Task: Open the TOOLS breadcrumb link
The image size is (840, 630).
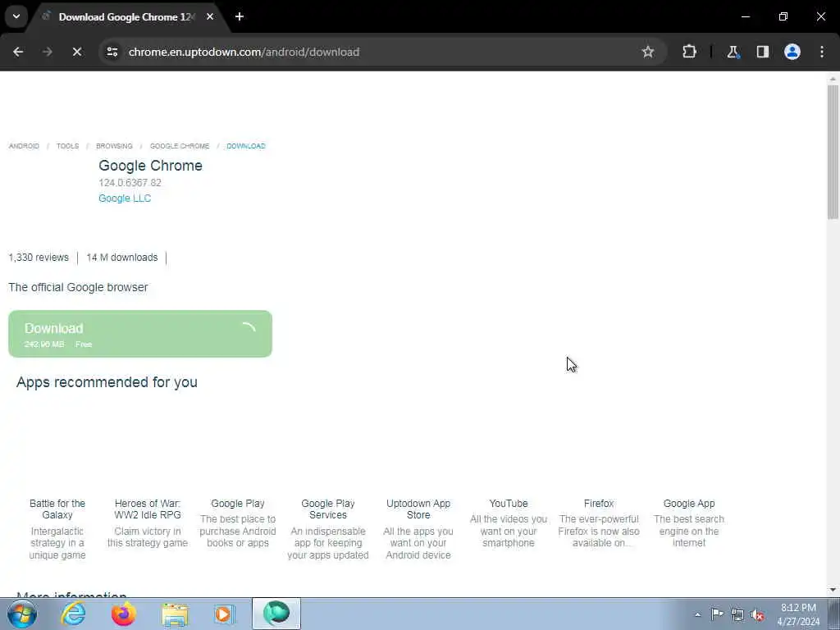Action: (67, 146)
